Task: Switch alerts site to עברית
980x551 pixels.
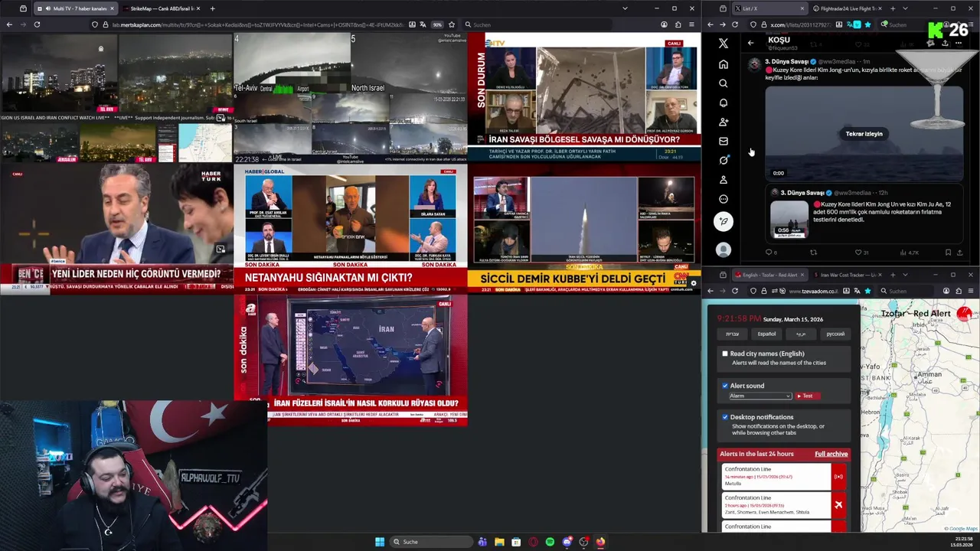Action: click(733, 334)
